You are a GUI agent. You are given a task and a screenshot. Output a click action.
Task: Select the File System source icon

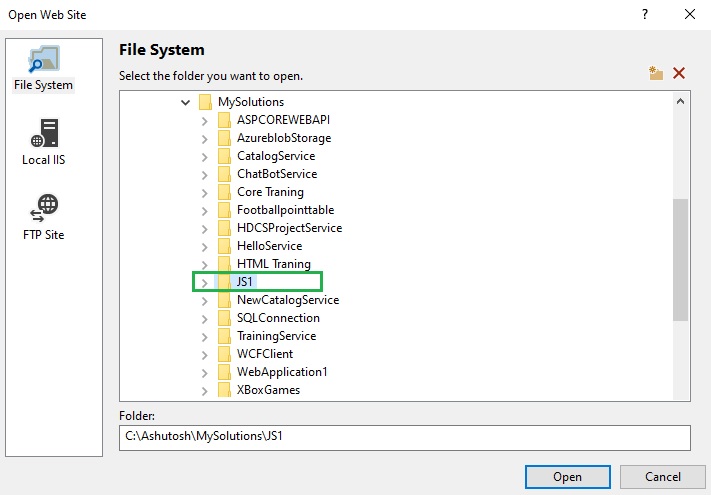(44, 59)
